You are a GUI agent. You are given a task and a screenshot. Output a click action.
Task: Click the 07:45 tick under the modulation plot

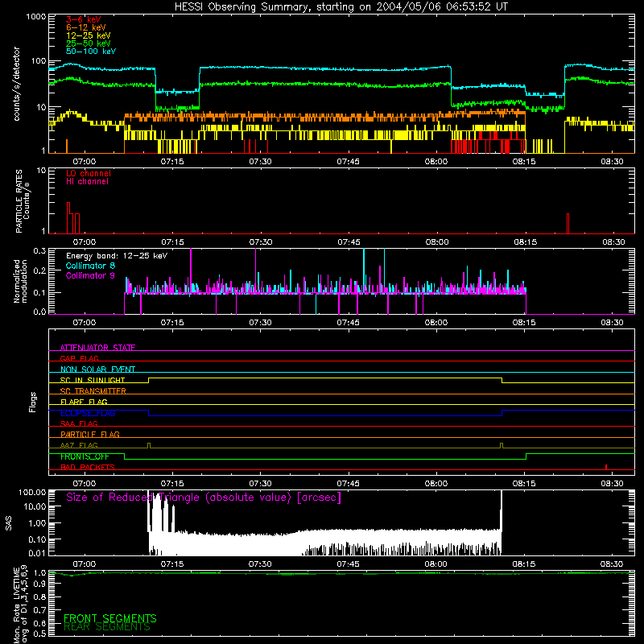[349, 323]
